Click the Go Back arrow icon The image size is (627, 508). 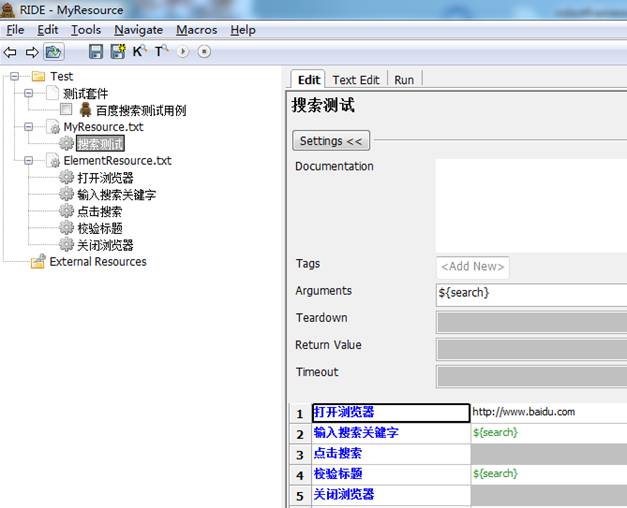click(10, 52)
